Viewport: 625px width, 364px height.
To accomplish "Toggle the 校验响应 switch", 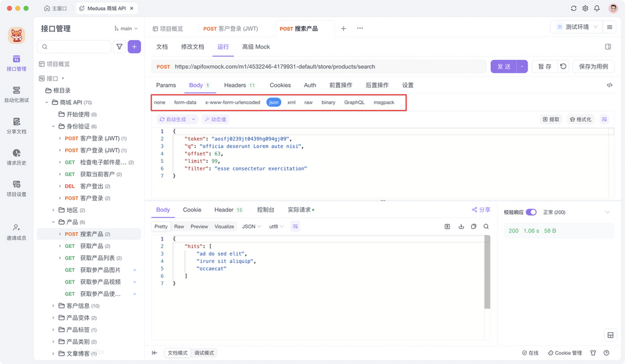I will coord(531,212).
